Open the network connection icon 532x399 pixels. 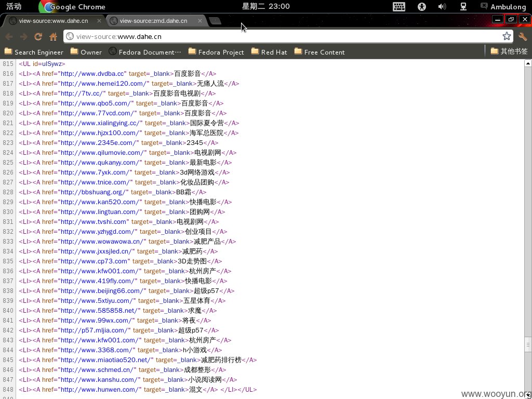point(463,6)
